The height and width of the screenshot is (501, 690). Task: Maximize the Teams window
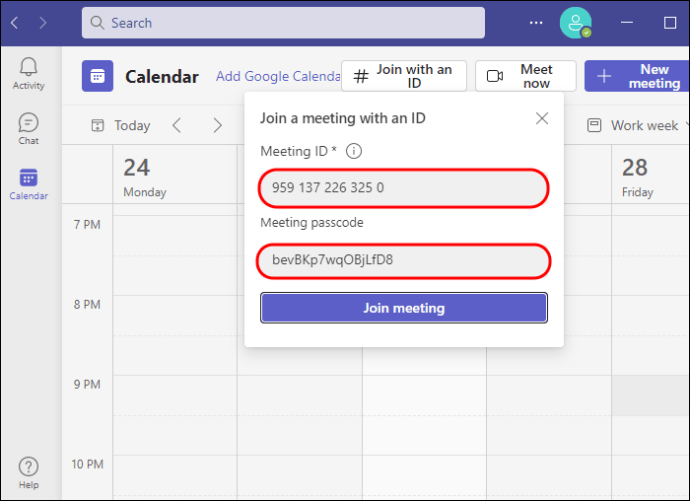pos(670,22)
